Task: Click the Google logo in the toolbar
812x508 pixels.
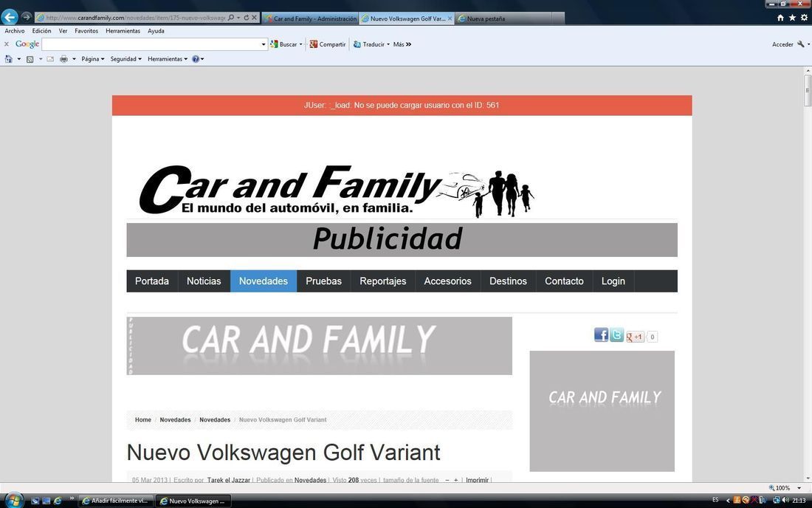Action: point(27,44)
